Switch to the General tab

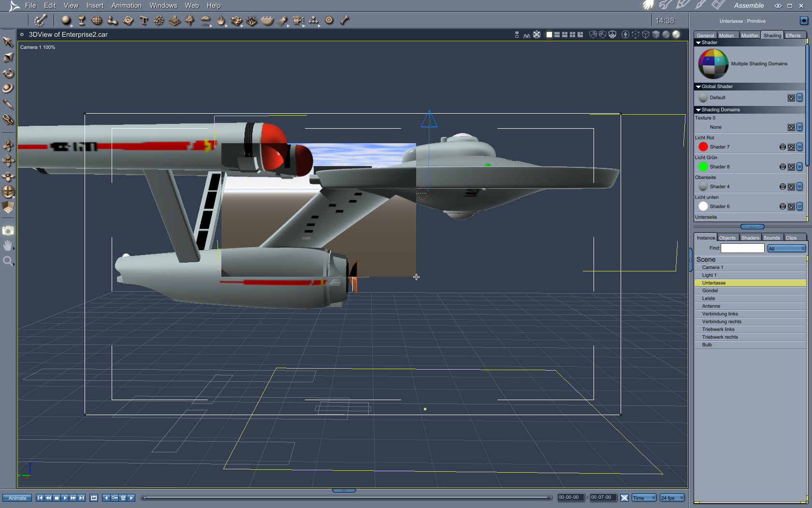705,35
